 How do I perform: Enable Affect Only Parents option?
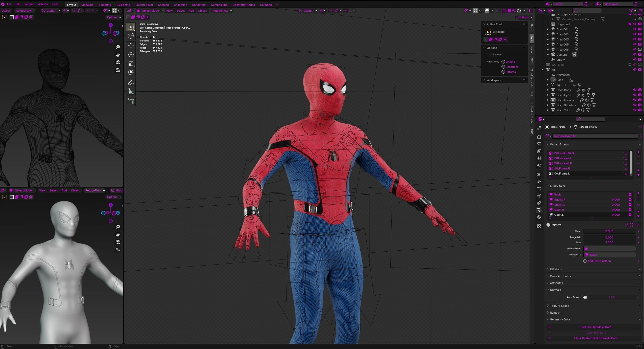point(503,72)
